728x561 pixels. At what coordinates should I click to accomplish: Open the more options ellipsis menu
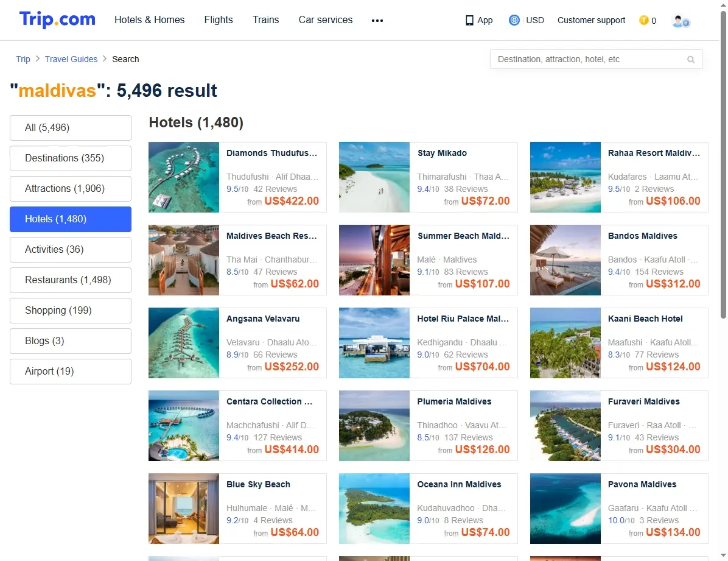tap(377, 21)
